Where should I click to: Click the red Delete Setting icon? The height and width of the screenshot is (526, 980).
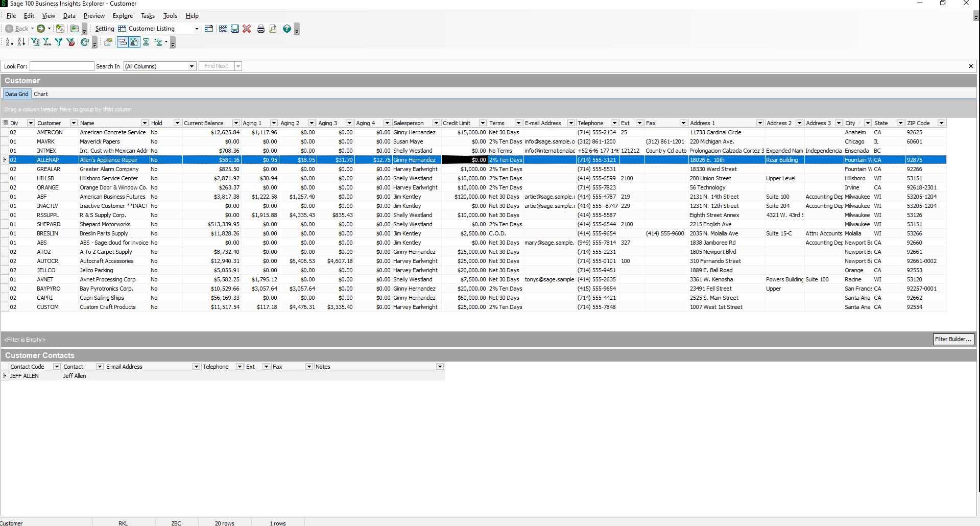point(247,29)
